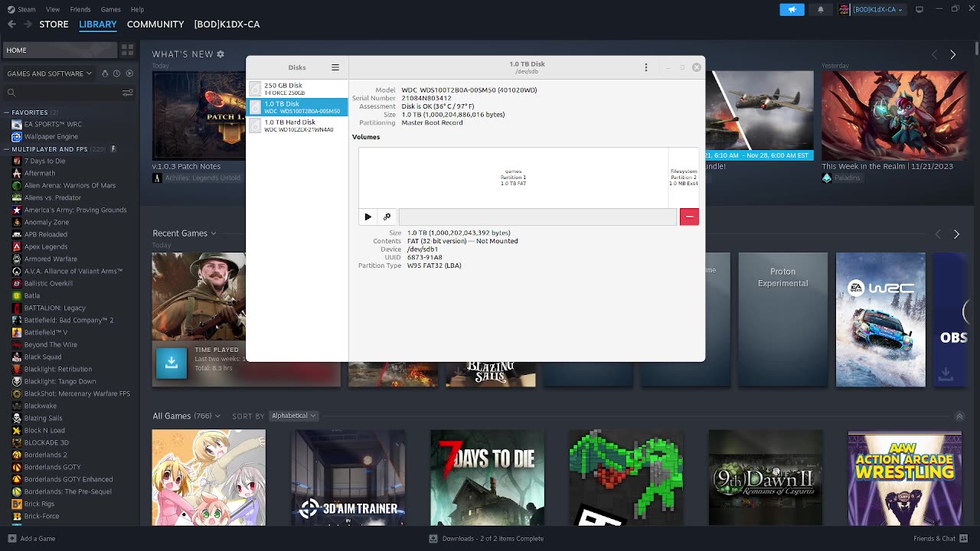Select Wallpaper Engine in sidebar

tap(51, 136)
